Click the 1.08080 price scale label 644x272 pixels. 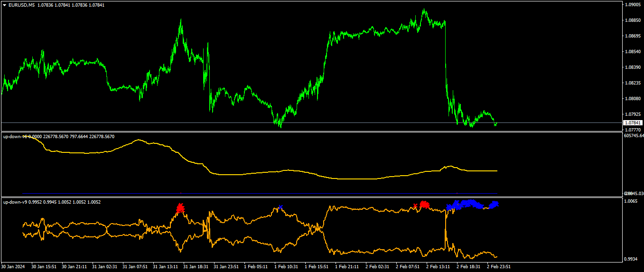tap(633, 99)
